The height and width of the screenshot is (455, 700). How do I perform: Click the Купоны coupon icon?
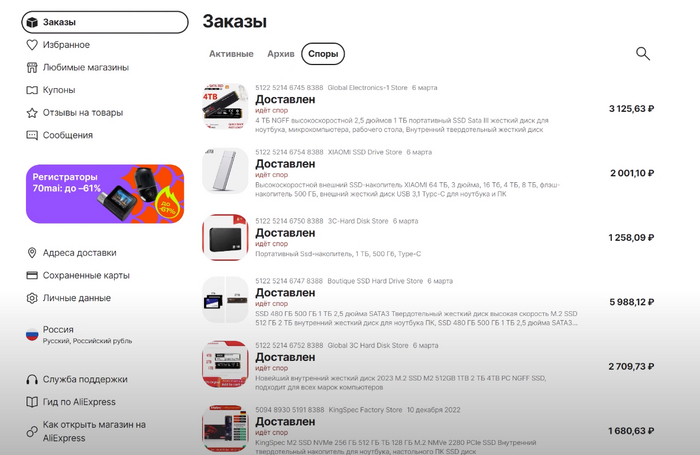pos(32,90)
